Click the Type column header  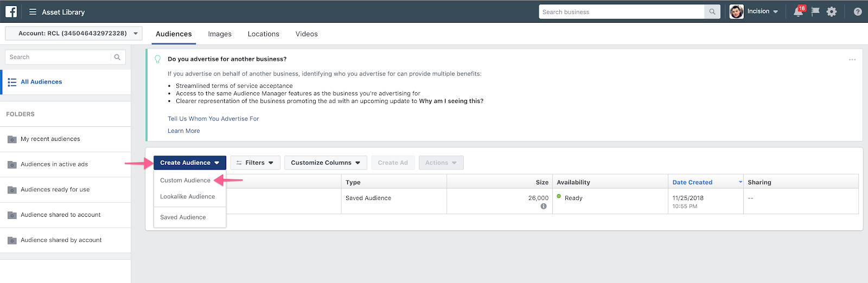point(394,182)
